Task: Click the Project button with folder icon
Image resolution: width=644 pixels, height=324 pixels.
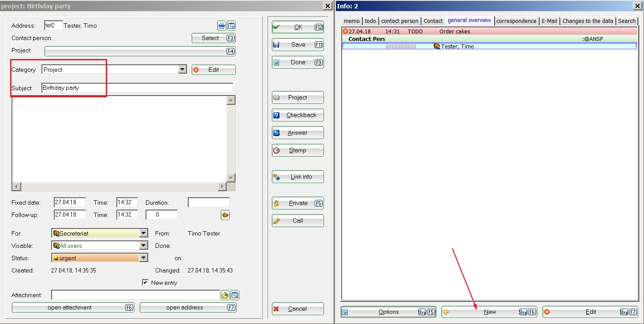Action: 298,98
